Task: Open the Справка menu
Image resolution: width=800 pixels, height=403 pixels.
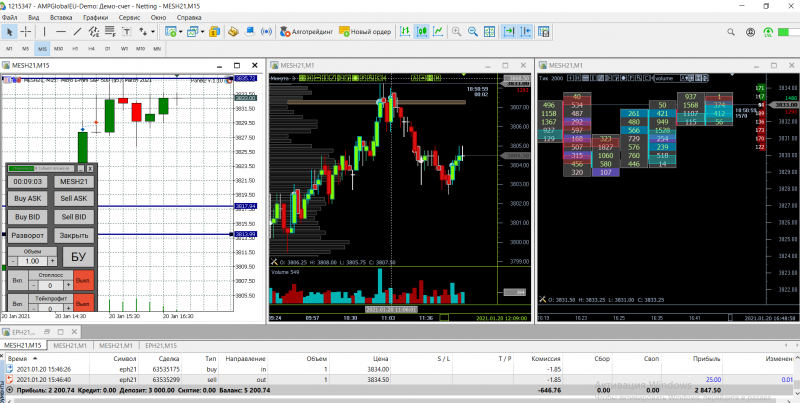Action: [x=188, y=17]
